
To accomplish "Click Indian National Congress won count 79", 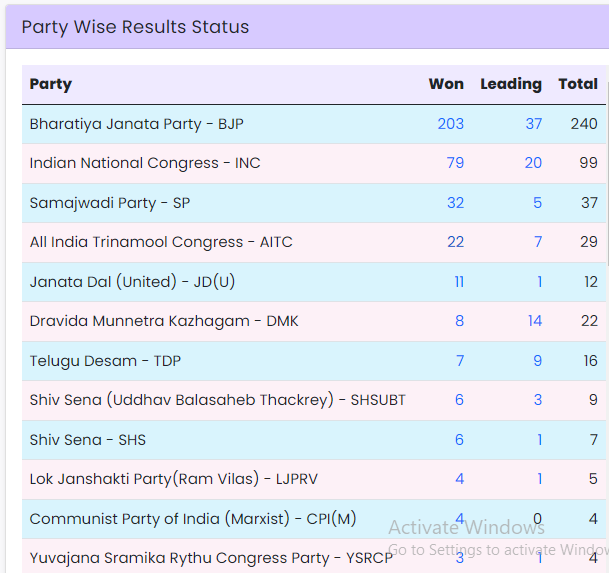I will click(455, 163).
